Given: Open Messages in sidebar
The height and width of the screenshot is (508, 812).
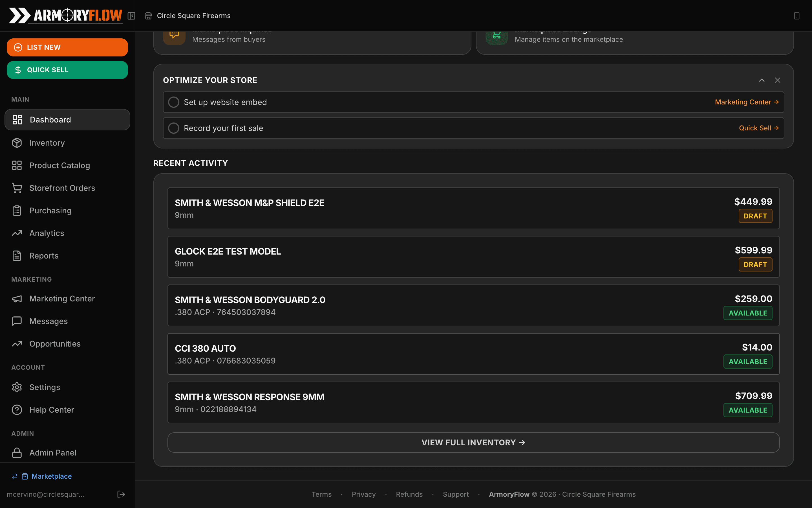Looking at the screenshot, I should point(67,321).
